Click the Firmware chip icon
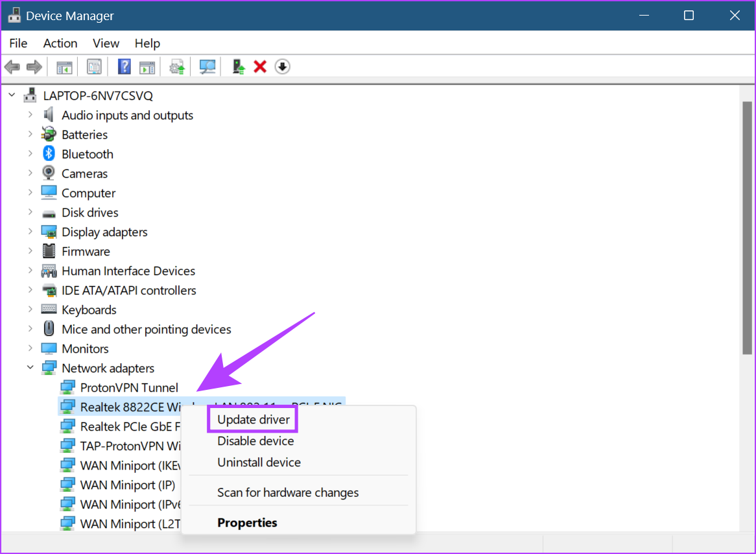Viewport: 756px width, 554px height. [49, 251]
